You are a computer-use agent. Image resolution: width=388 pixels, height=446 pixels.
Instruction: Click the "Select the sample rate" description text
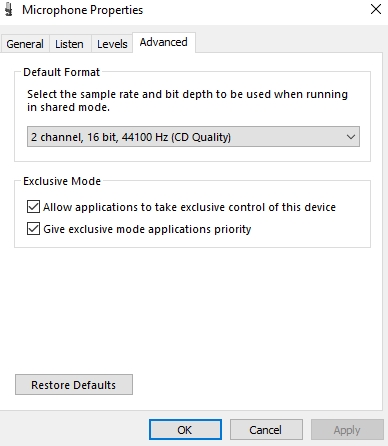click(x=187, y=101)
